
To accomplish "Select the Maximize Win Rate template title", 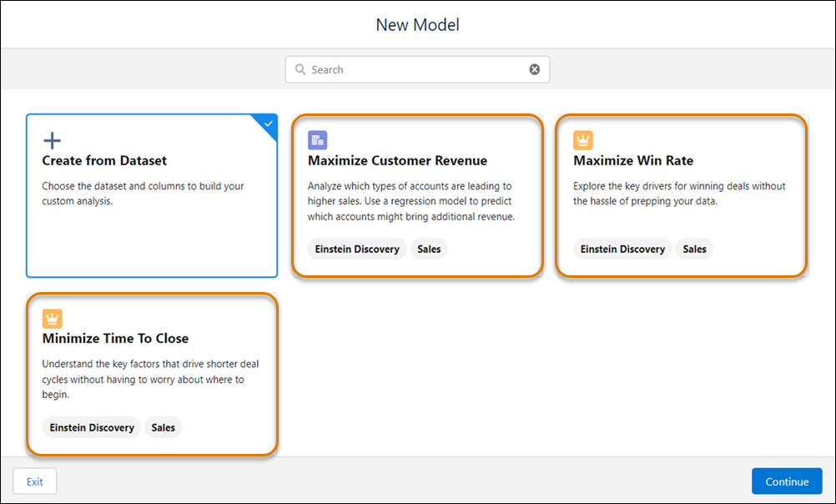I will coord(633,160).
